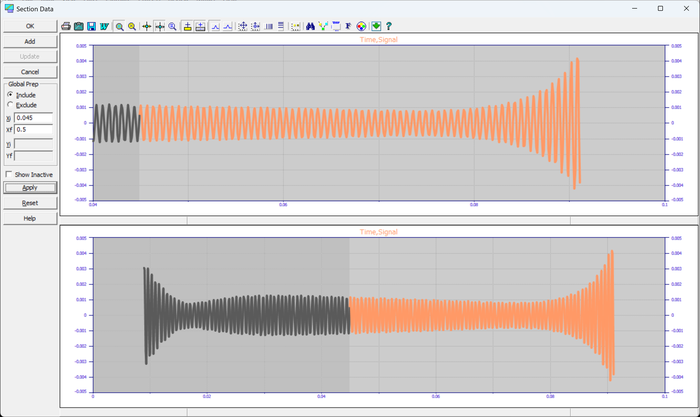Viewport: 700px width, 417px height.
Task: Click the Help button in left panel
Action: 30,218
